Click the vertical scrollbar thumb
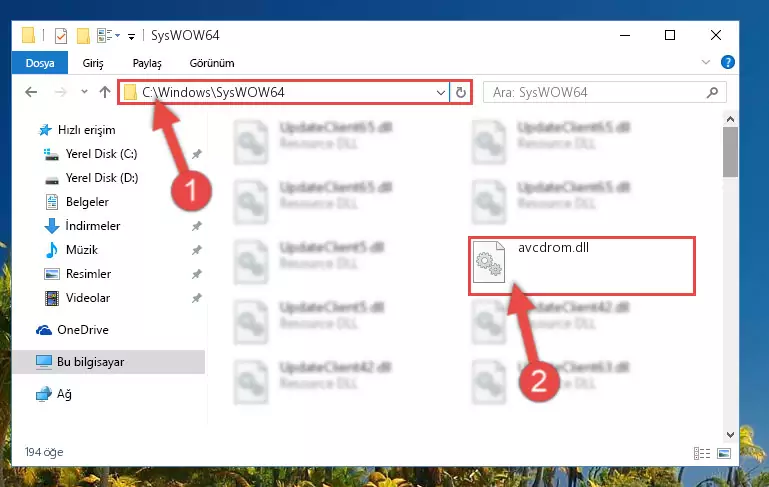Viewport: 769px width, 487px height. 730,152
